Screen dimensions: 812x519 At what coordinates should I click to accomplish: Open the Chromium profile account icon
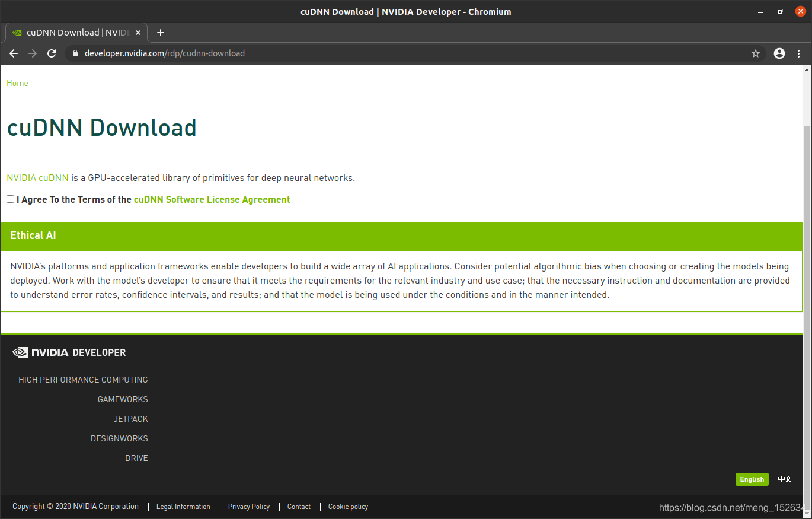(779, 53)
